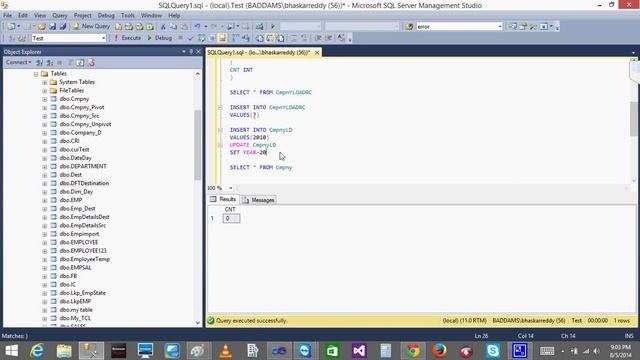The image size is (640, 360).
Task: Expand the dbo.EMPLOYEE table node
Action: pyautogui.click(x=44, y=242)
